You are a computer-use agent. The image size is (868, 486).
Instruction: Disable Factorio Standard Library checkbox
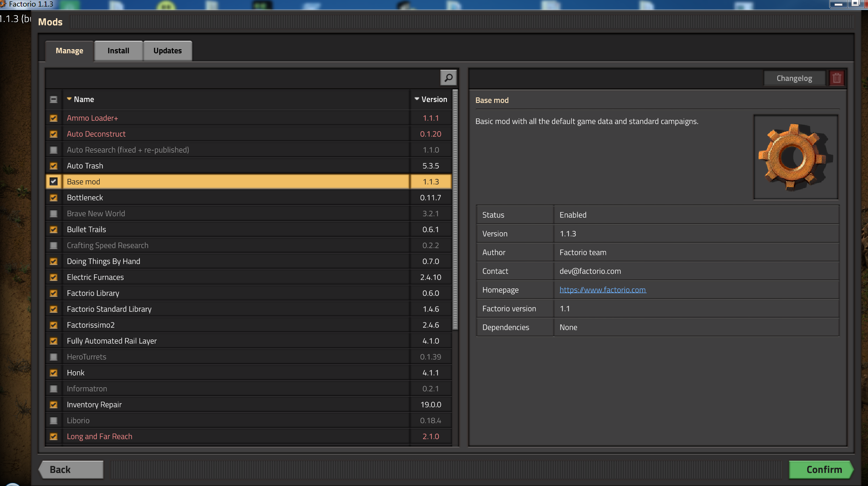[54, 309]
